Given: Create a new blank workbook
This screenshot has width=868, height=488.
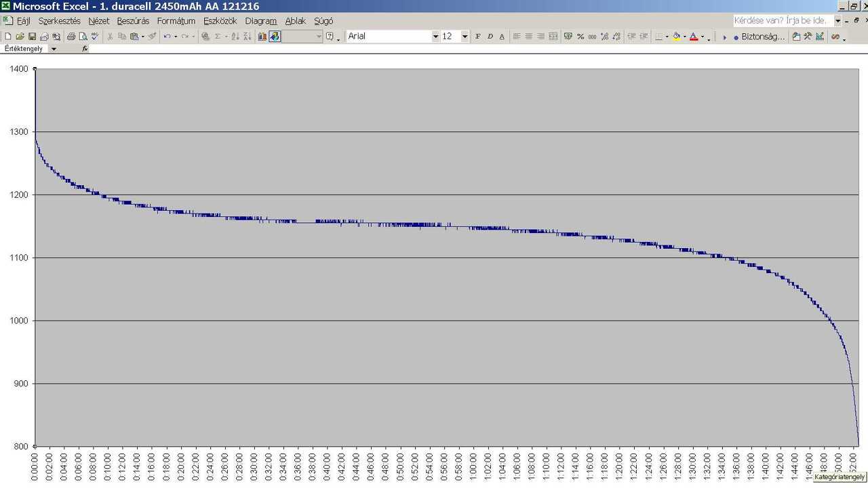Looking at the screenshot, I should 8,37.
